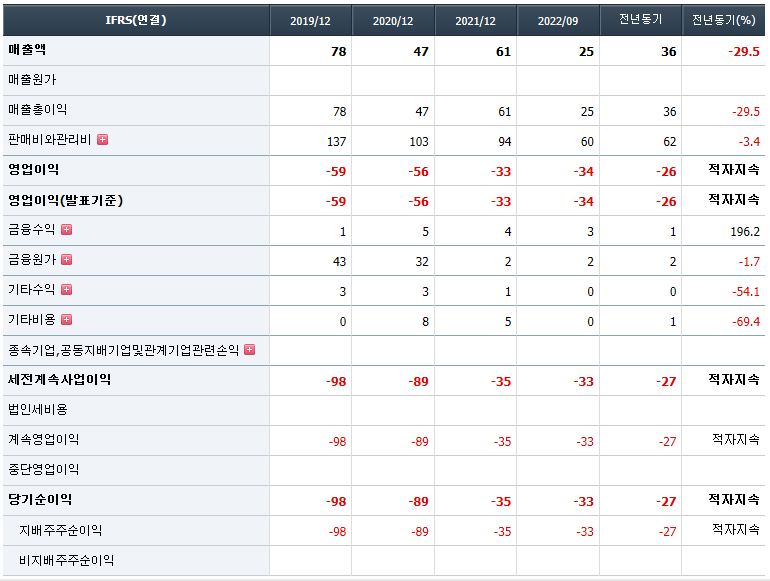Click 금융원가 2020/12 value 32

[x=422, y=262]
